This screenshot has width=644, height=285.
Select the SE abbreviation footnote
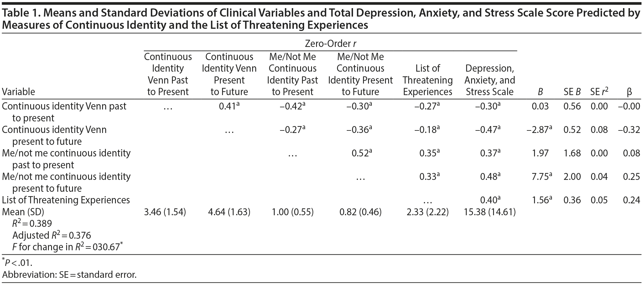[69, 275]
